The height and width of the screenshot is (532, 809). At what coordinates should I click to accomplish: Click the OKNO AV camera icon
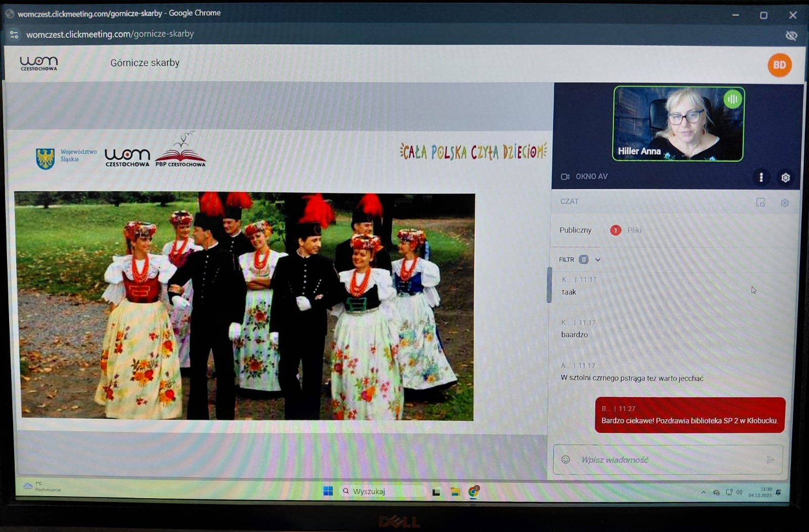click(565, 176)
